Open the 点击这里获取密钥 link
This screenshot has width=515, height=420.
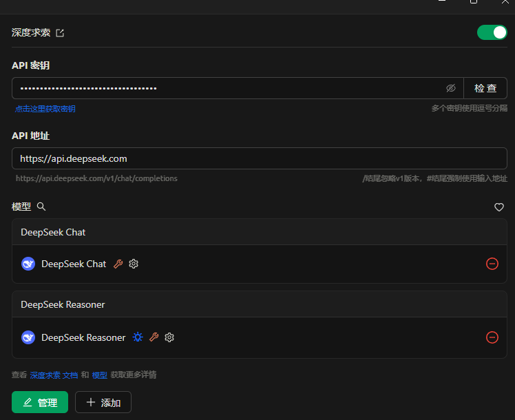[x=45, y=109]
